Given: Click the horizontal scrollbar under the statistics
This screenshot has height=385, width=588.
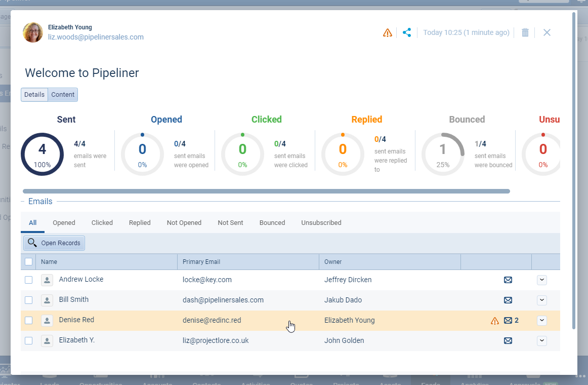Looking at the screenshot, I should 266,191.
